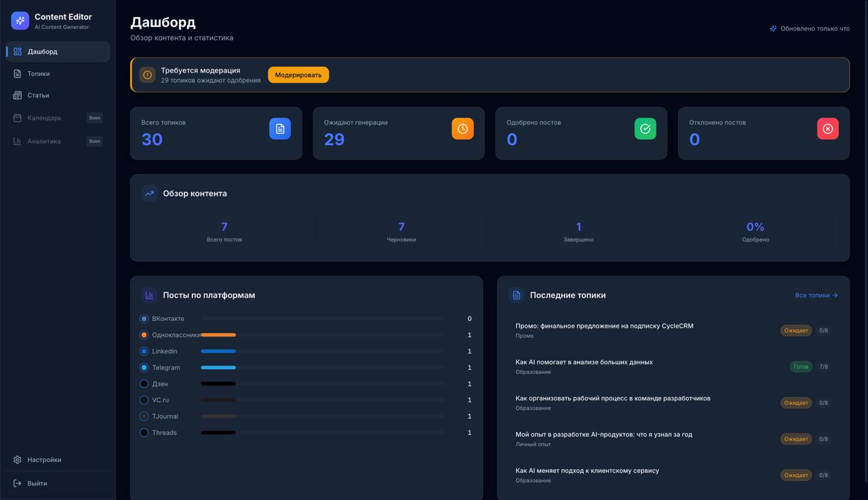Viewport: 868px width, 500px height.
Task: Click the document icon beside Последние топики
Action: (x=516, y=295)
